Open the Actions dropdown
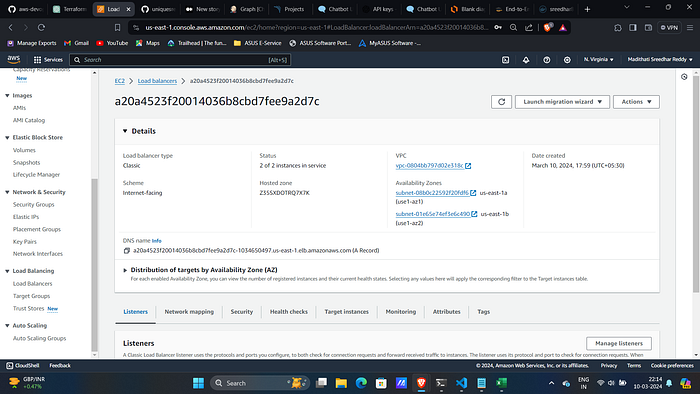The image size is (700, 394). [636, 102]
